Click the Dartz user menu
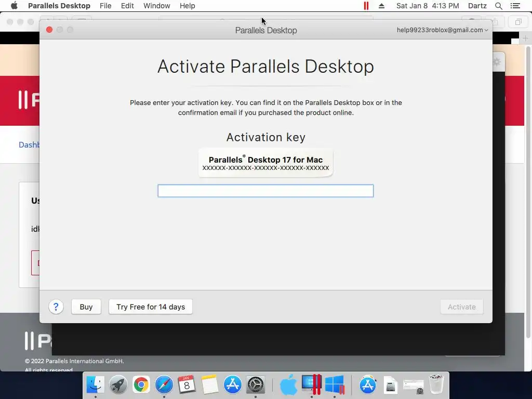The width and height of the screenshot is (532, 399). [x=477, y=6]
